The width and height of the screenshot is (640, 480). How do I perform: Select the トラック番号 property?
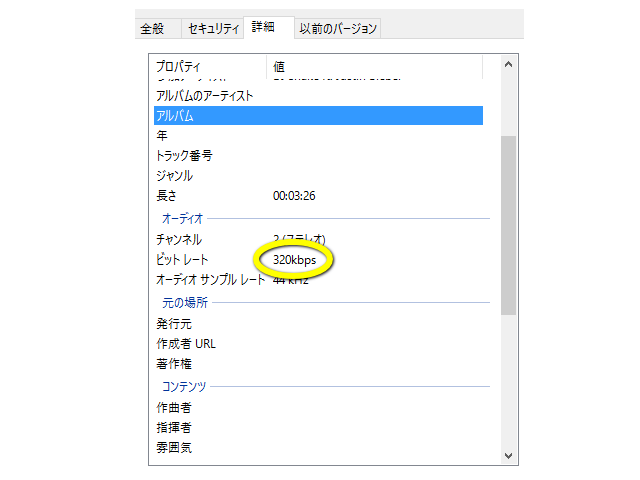(x=184, y=156)
